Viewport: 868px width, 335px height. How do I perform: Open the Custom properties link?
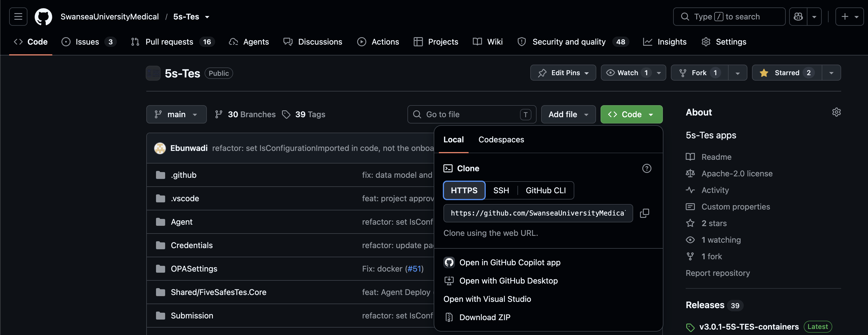point(728,207)
